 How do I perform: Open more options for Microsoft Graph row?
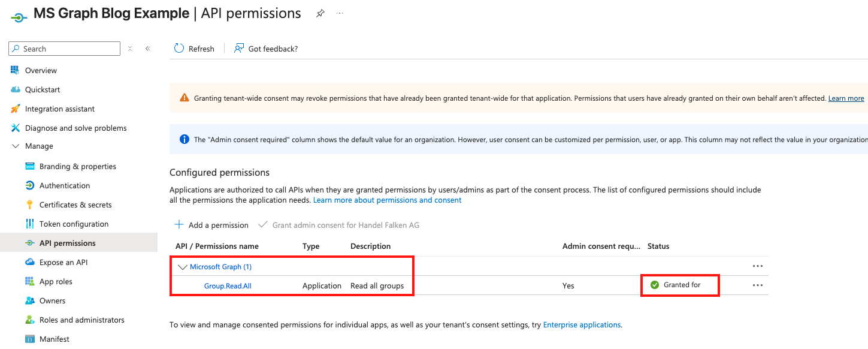click(757, 266)
